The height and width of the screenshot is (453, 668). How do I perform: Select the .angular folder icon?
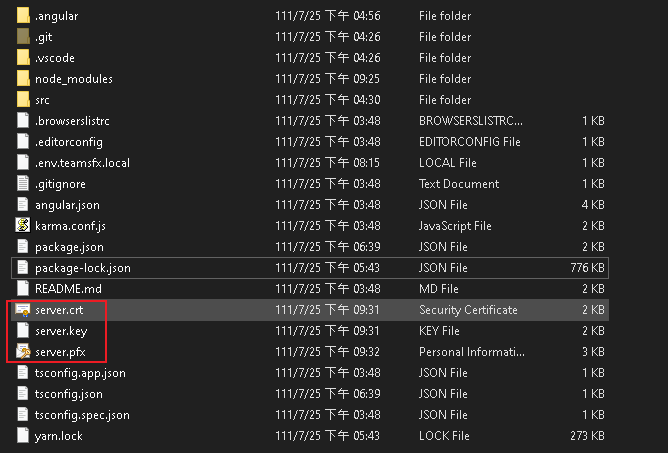23,16
